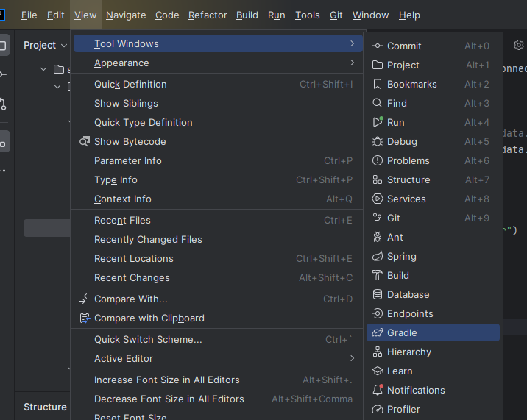Close the View menu via menu bar
527x420 pixels.
click(85, 15)
